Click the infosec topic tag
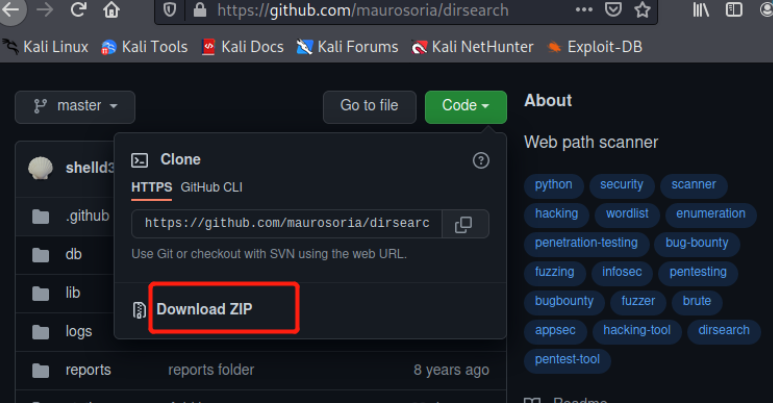This screenshot has height=403, width=773. pyautogui.click(x=622, y=272)
